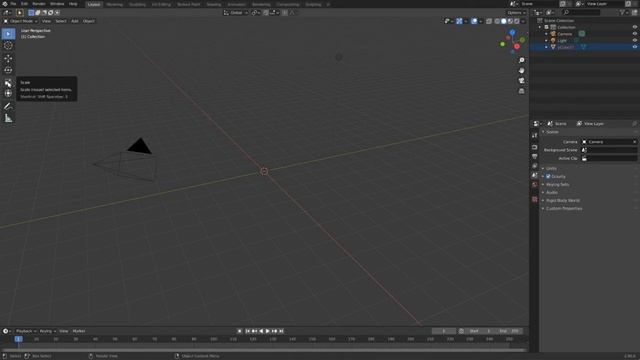Open the Keying dropdown in timeline
640x360 pixels.
coord(47,331)
